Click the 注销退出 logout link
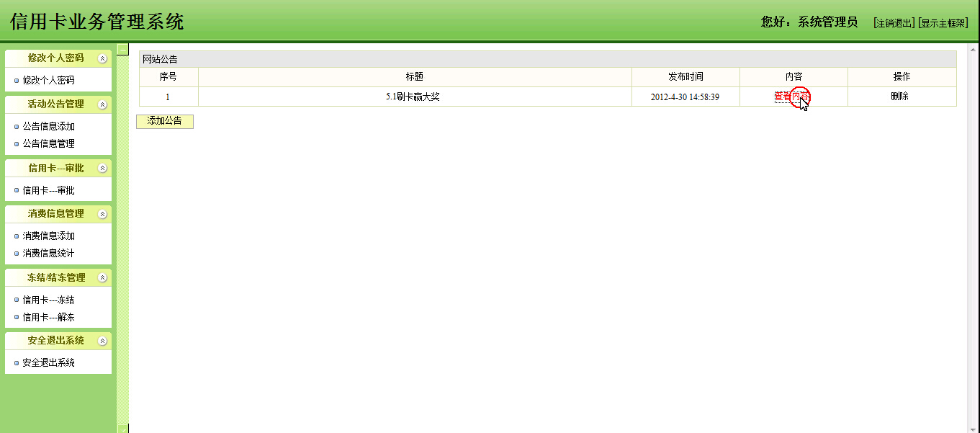 [x=894, y=23]
